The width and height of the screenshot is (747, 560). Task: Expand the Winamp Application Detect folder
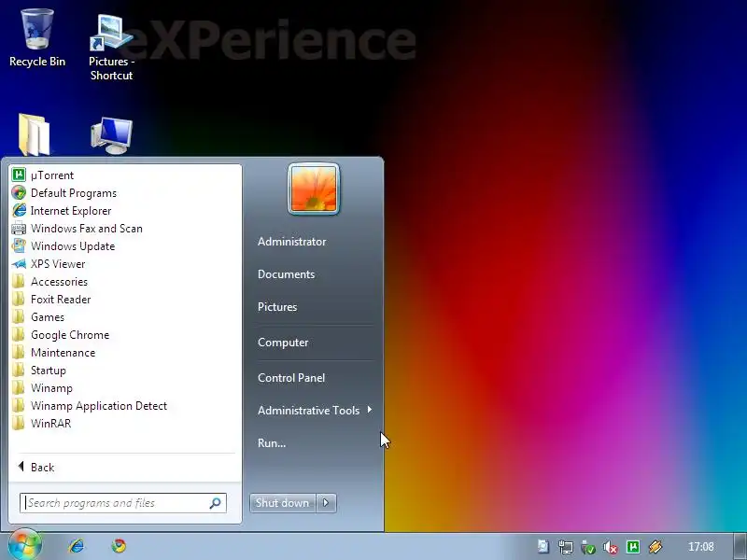point(124,406)
